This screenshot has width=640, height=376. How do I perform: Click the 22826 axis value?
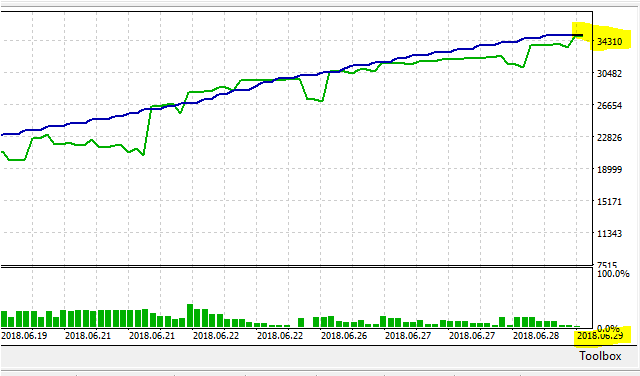pyautogui.click(x=610, y=138)
